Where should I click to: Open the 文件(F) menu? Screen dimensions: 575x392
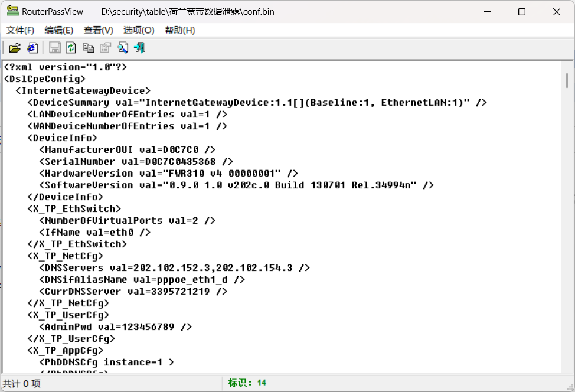click(x=20, y=30)
